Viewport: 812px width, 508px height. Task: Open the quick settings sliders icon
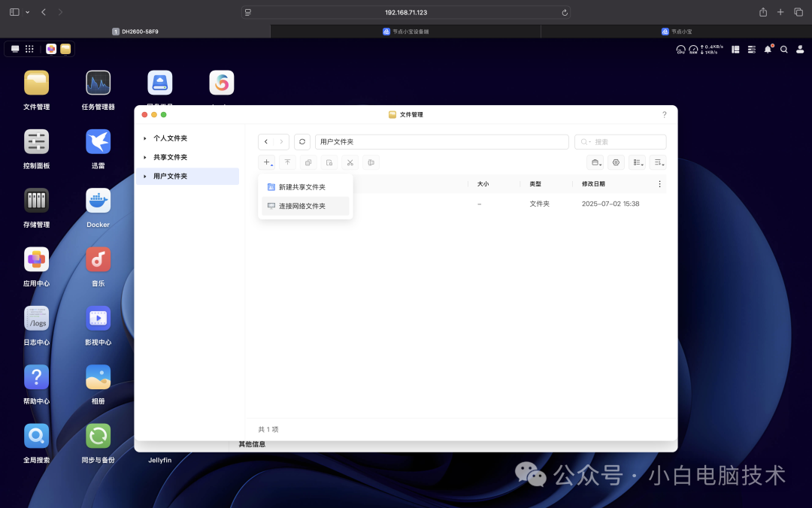(752, 49)
